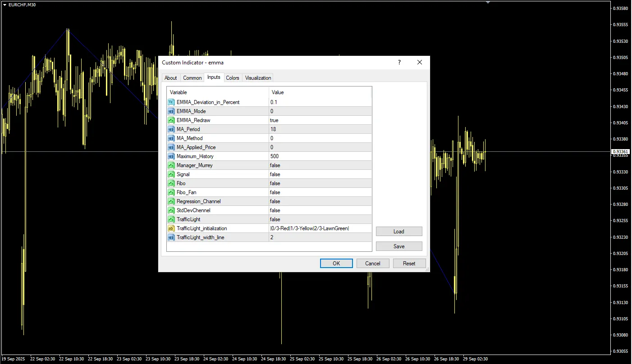Click the chart shift triangle marker at the top
The width and height of the screenshot is (632, 364).
(x=488, y=2)
